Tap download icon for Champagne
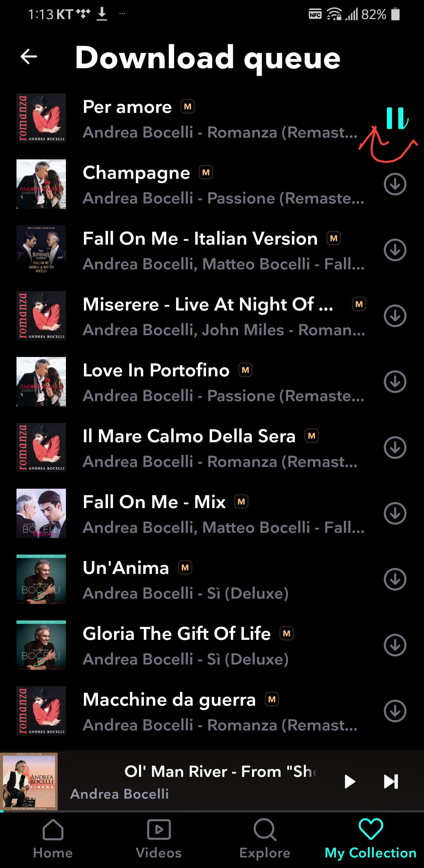 coord(395,184)
